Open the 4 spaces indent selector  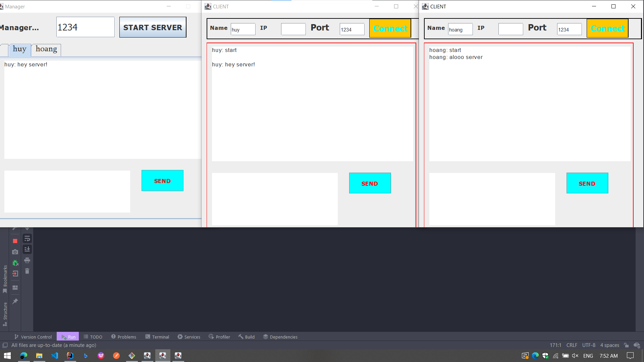click(609, 345)
